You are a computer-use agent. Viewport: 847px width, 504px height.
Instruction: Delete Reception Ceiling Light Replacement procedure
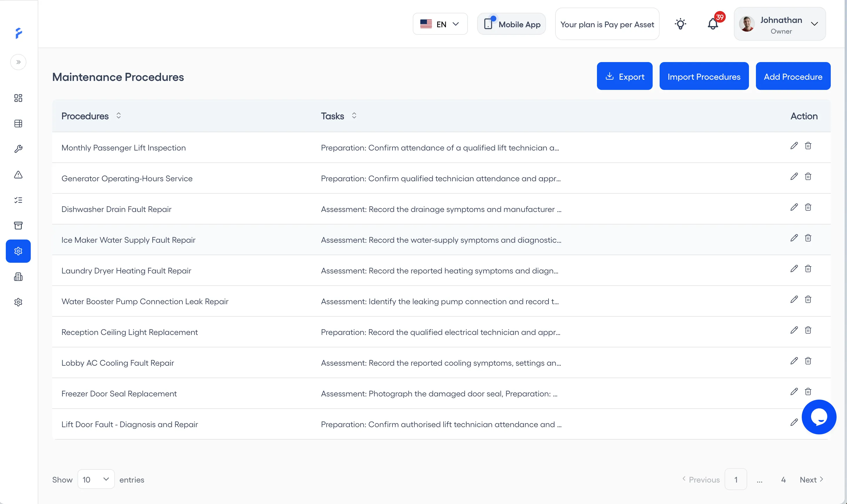click(x=808, y=330)
